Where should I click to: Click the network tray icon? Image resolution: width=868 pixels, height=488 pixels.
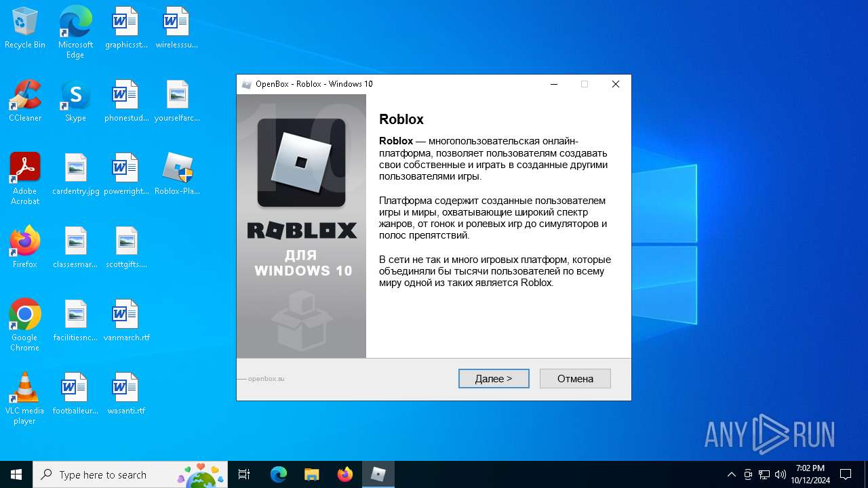coord(764,474)
